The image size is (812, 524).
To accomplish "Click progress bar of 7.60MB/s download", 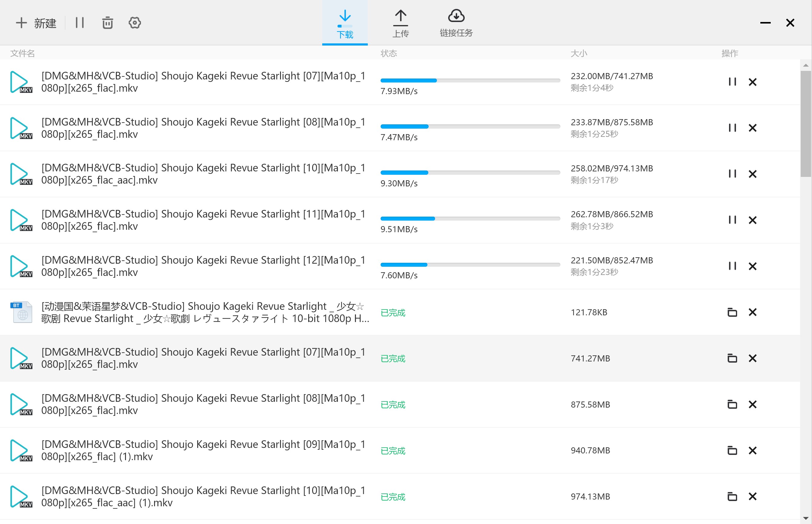I will click(x=470, y=264).
